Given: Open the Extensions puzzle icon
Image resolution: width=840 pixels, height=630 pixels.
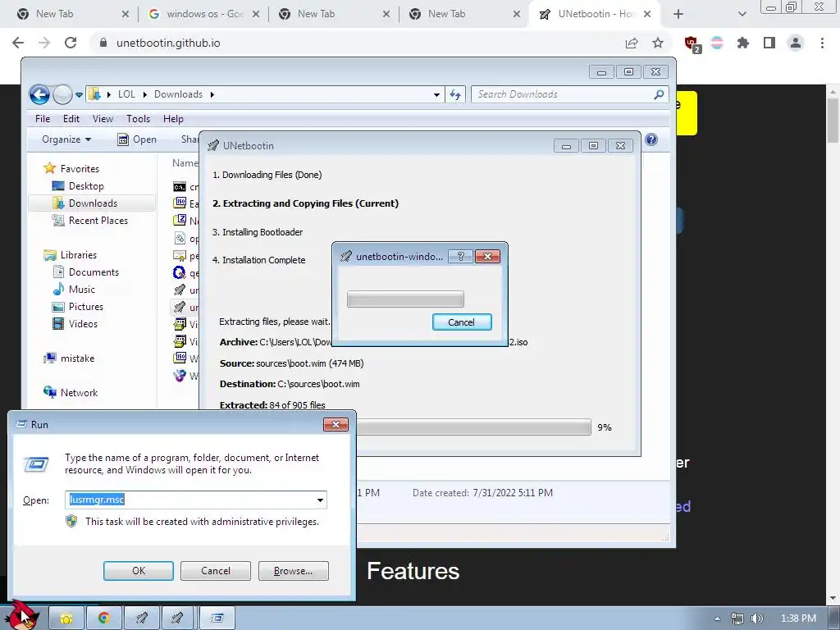Looking at the screenshot, I should 742,43.
